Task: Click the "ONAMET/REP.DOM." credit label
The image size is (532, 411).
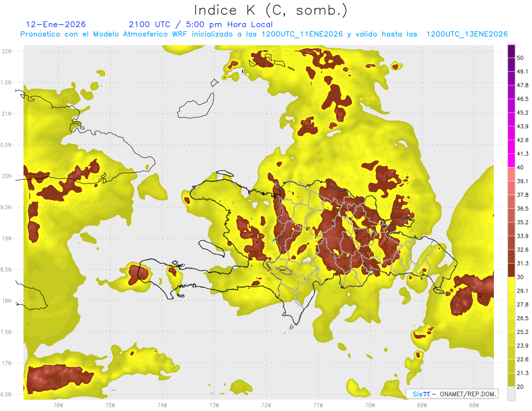Action: click(x=468, y=394)
